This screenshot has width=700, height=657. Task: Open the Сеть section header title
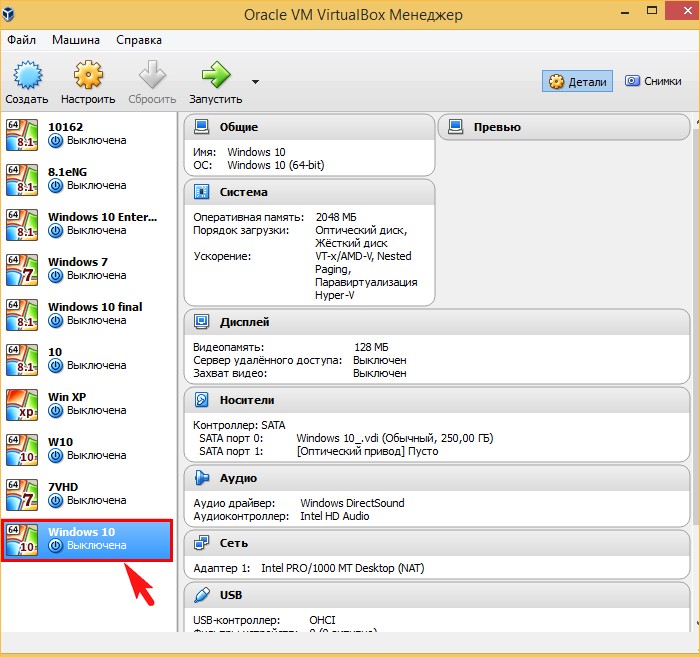233,543
